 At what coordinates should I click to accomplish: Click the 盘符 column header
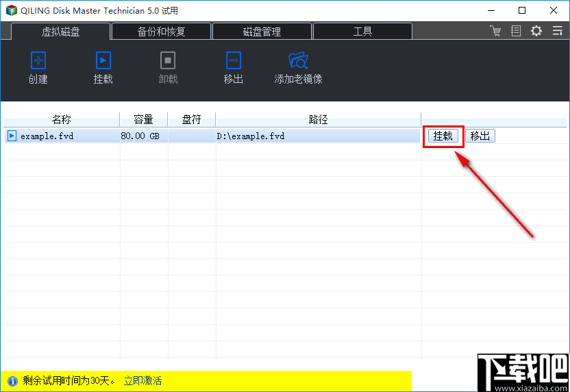[192, 119]
